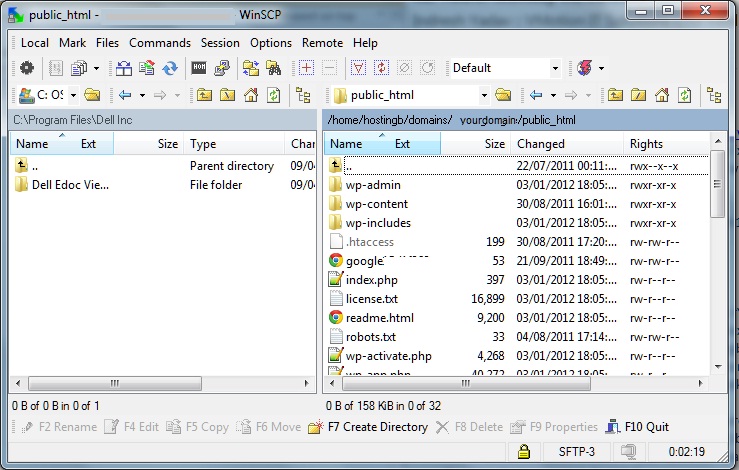Go to local home directory icon
Viewport: 739px width, 470px height.
[x=251, y=95]
